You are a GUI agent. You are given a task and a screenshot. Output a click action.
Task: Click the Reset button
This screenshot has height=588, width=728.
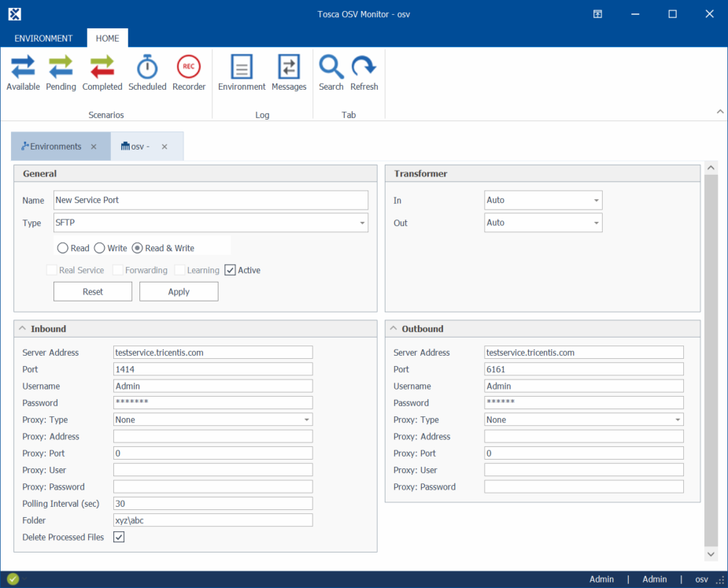[x=93, y=291]
